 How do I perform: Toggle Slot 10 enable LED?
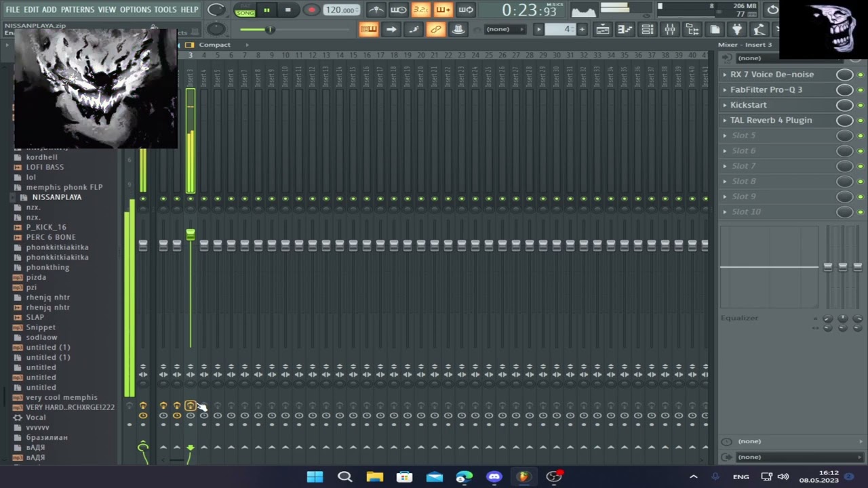point(861,212)
